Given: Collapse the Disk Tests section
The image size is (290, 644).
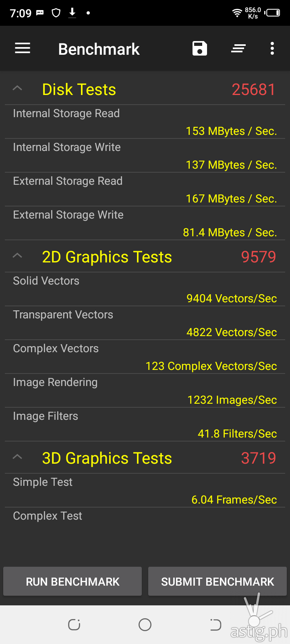Looking at the screenshot, I should tap(17, 89).
